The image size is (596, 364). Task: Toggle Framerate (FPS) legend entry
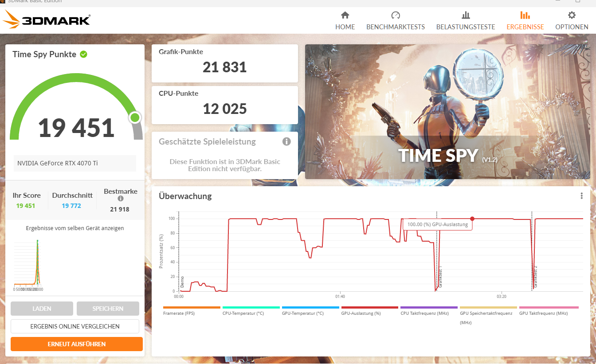(192, 310)
